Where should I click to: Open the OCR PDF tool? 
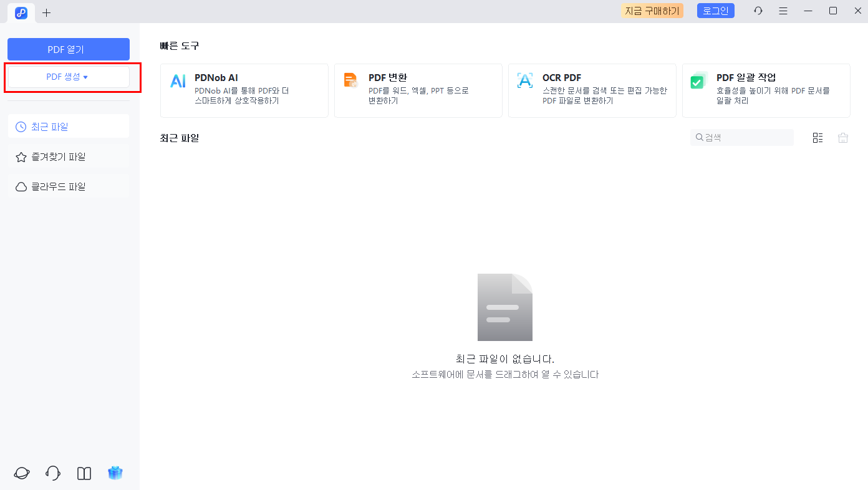(592, 90)
